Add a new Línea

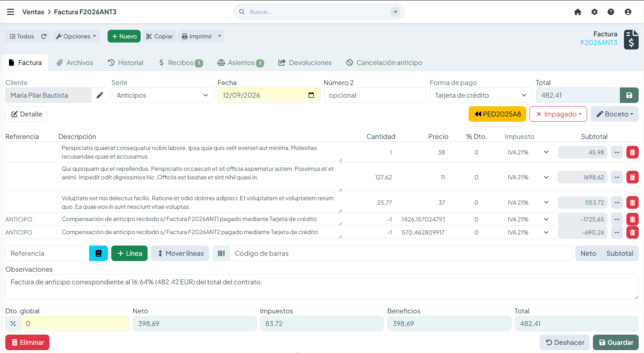tap(129, 253)
